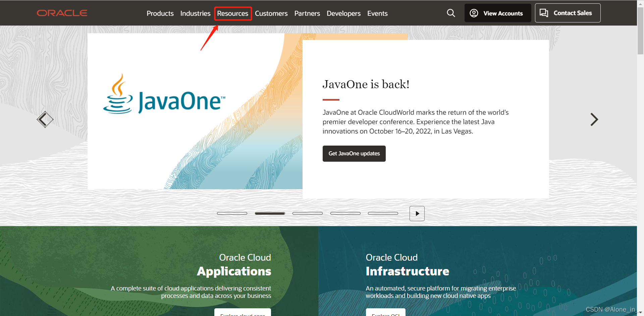Click the JavaOne logo image
Viewport: 644px width, 316px height.
(x=164, y=94)
